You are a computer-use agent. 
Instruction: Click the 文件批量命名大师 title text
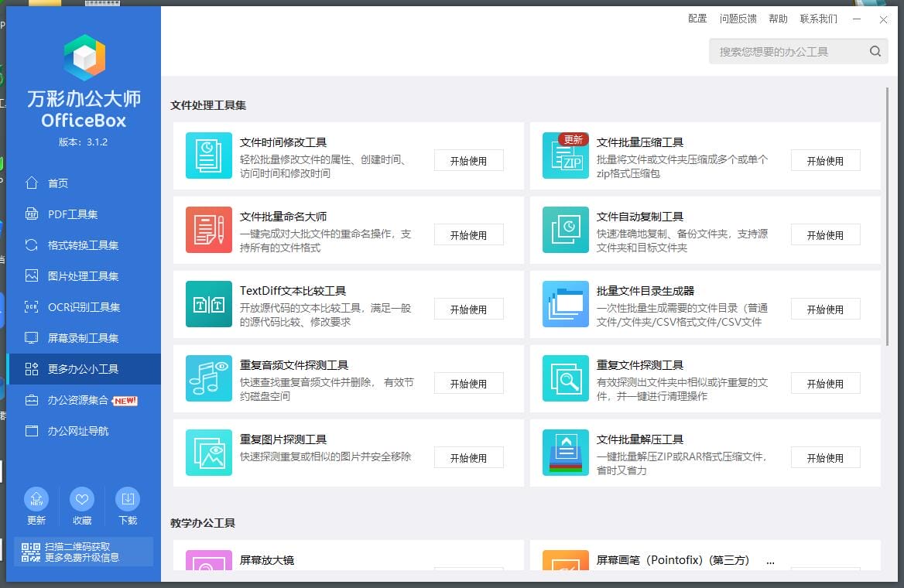point(283,217)
